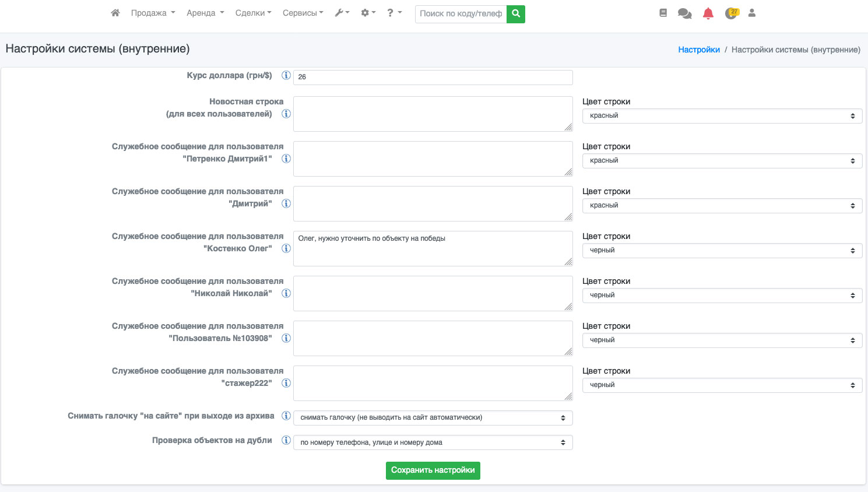Open the wrench tools menu
The image size is (868, 492).
coord(342,13)
